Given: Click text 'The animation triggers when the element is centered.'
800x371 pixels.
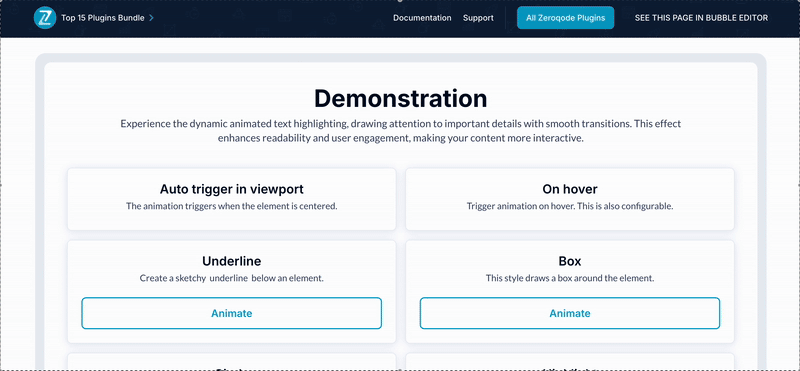Looking at the screenshot, I should point(232,207).
